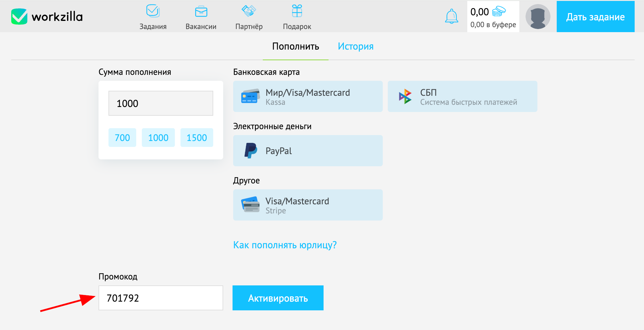Choose Visa/Mastercard Stripe option

[x=307, y=205]
